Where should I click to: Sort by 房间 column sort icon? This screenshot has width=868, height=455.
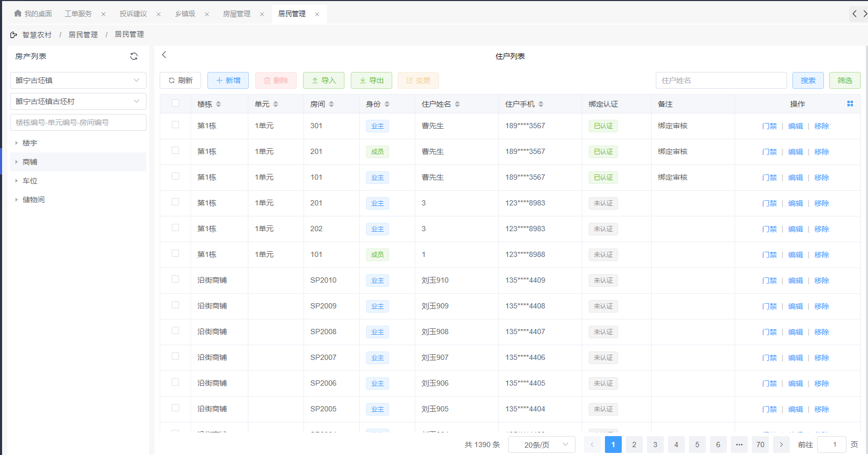[331, 104]
